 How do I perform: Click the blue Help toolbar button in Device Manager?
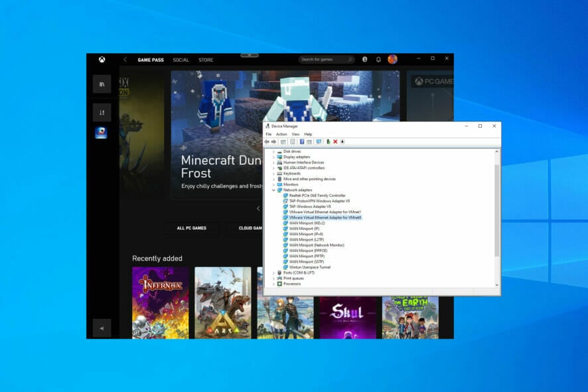(x=302, y=142)
